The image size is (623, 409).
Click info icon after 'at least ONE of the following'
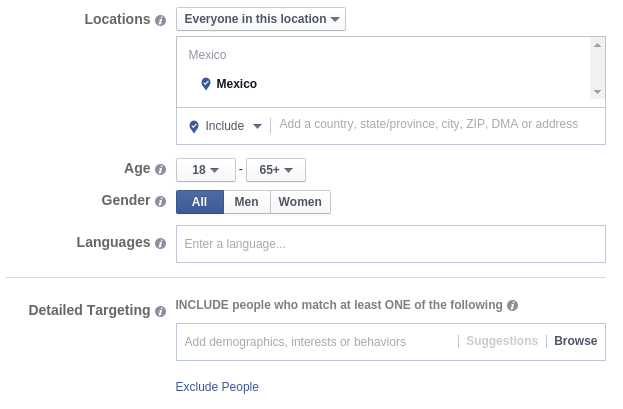513,306
